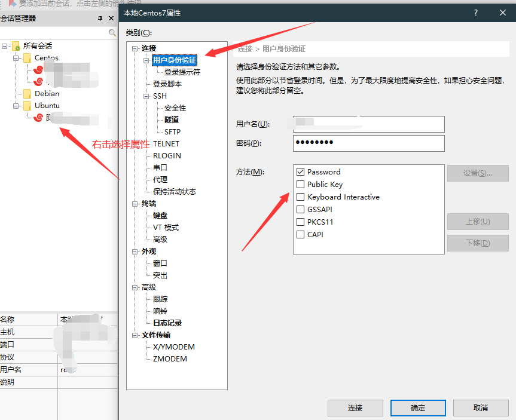516x420 pixels.
Task: Select 登录提示符 in category tree
Action: [182, 72]
